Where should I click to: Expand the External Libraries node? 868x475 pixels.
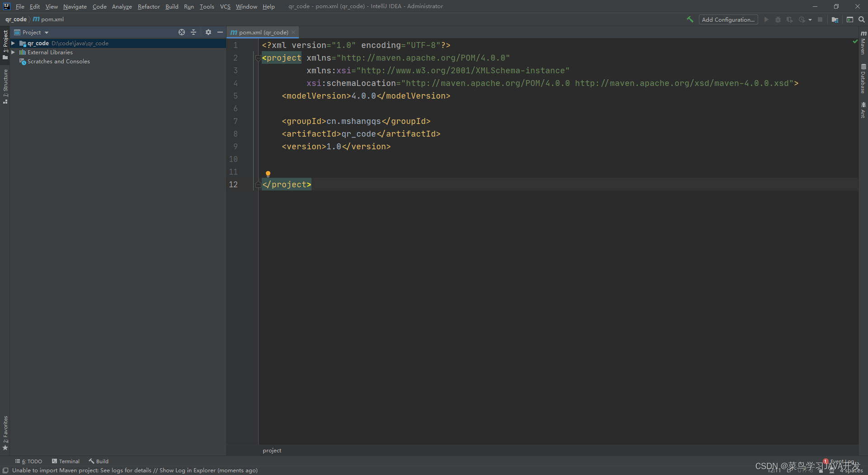(x=13, y=52)
